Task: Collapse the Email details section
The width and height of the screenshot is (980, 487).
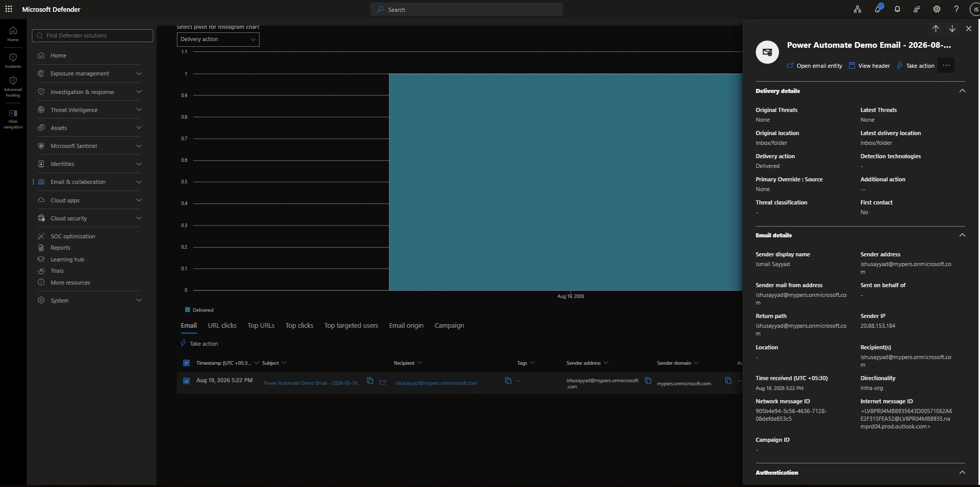Action: (963, 235)
